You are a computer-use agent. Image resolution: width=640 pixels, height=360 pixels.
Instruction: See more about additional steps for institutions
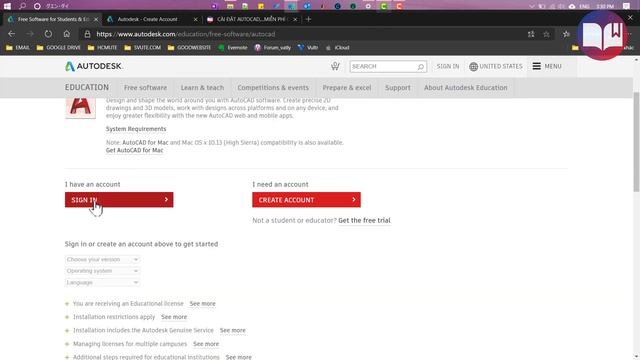(x=239, y=357)
